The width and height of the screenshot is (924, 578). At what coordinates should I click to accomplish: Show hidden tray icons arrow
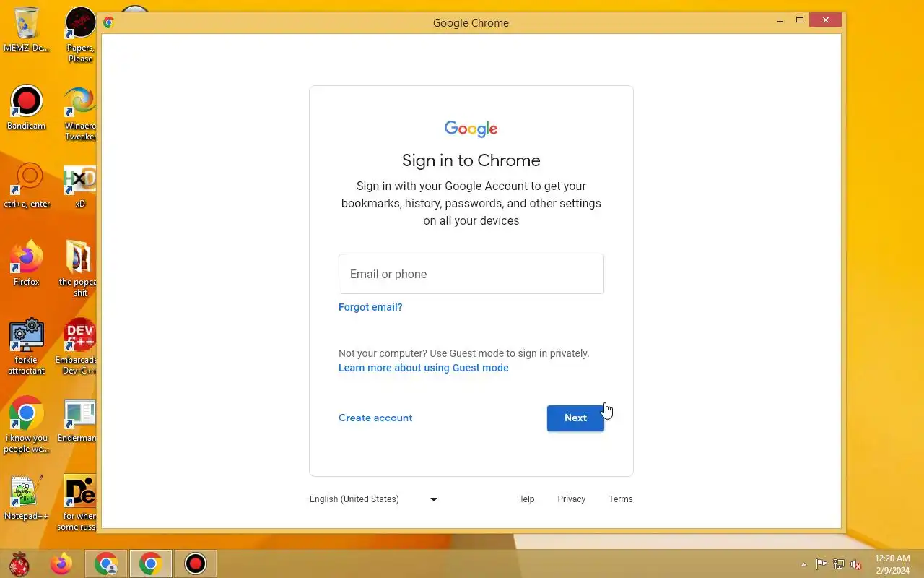803,564
